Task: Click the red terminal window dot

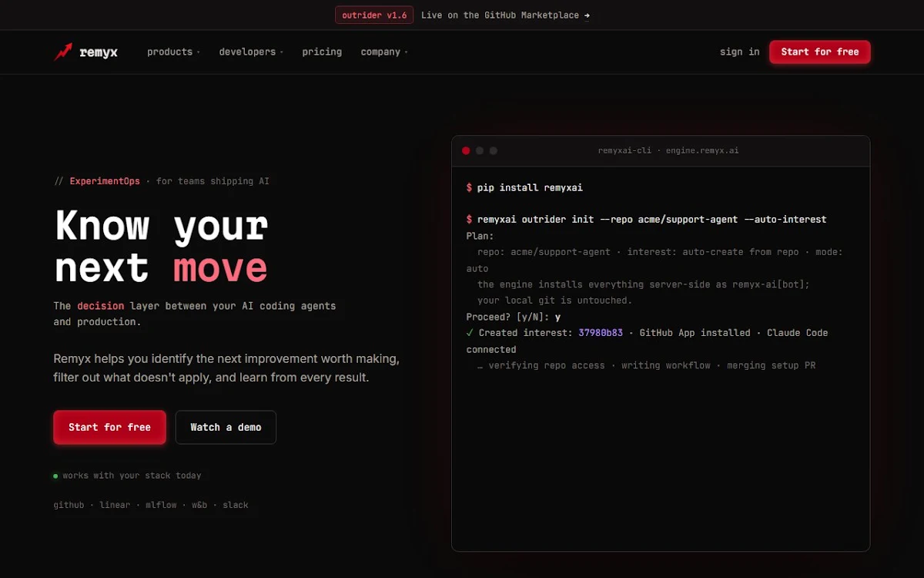Action: point(466,150)
